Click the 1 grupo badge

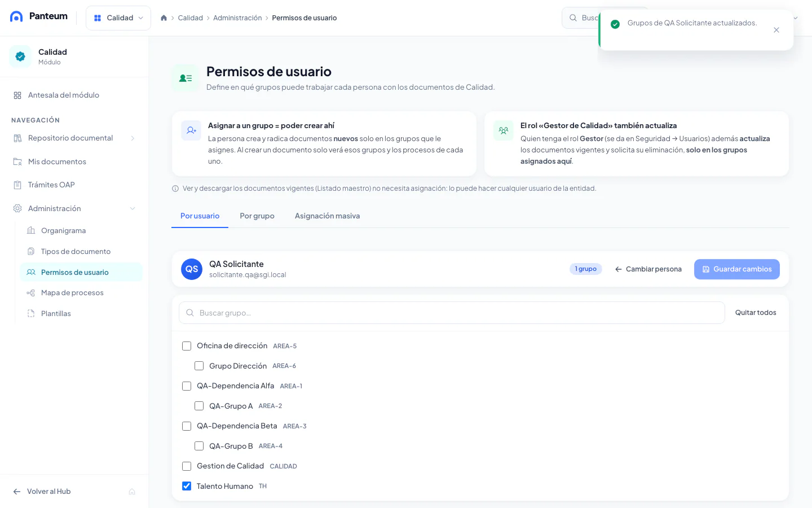coord(586,269)
